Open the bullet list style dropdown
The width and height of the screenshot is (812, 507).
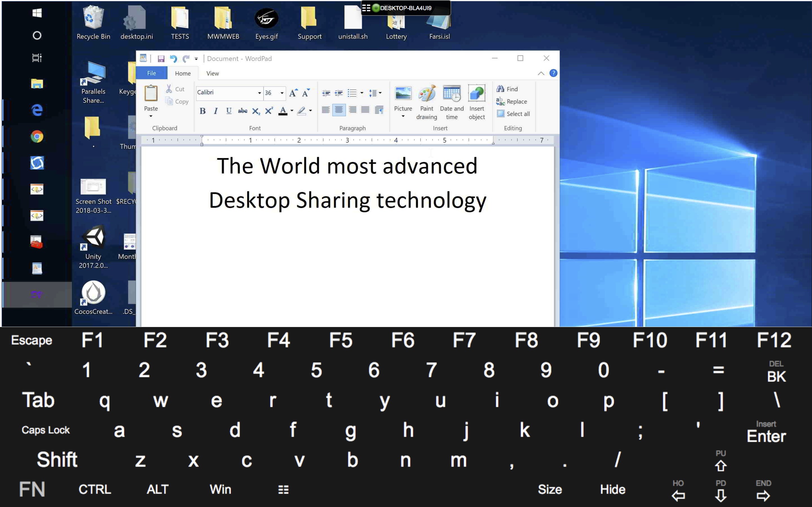click(362, 93)
